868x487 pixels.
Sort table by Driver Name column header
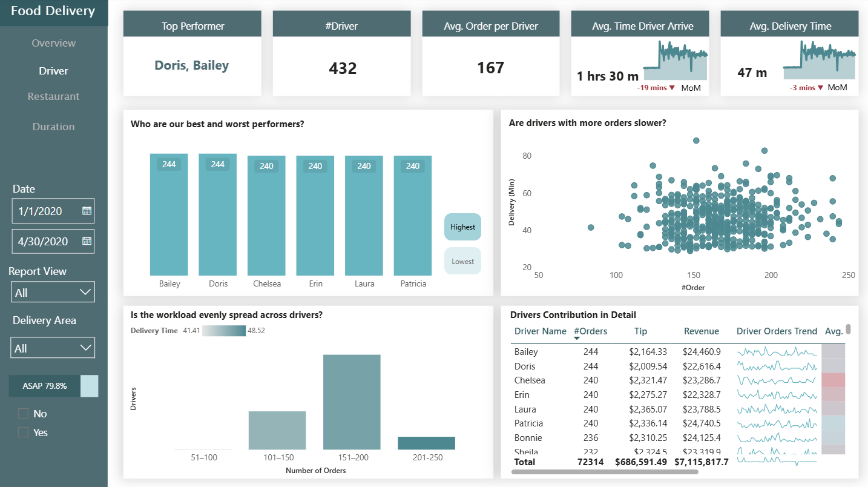(x=540, y=331)
